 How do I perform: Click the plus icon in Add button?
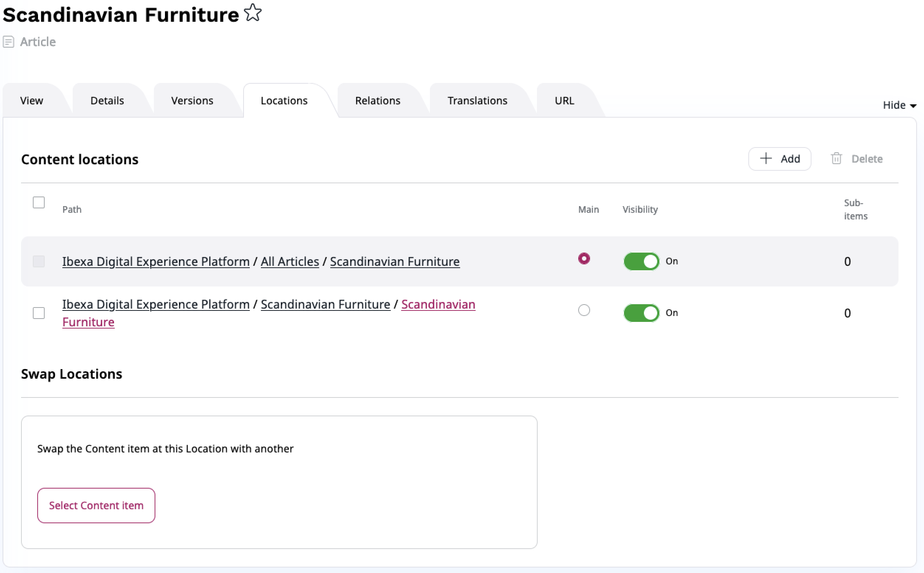[x=766, y=159]
